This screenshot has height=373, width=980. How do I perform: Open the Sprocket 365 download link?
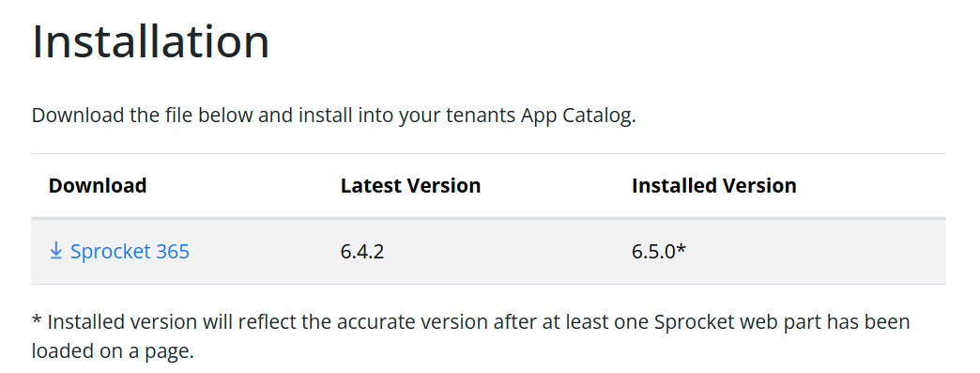(x=119, y=251)
